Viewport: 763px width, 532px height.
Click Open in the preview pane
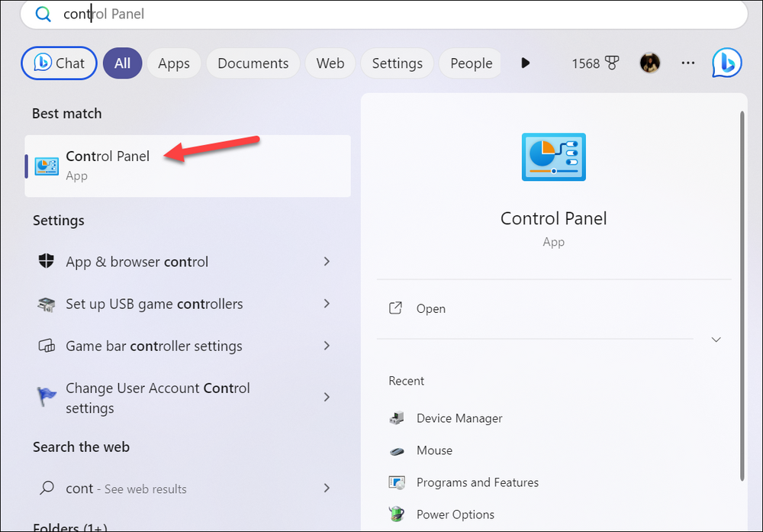[554, 308]
